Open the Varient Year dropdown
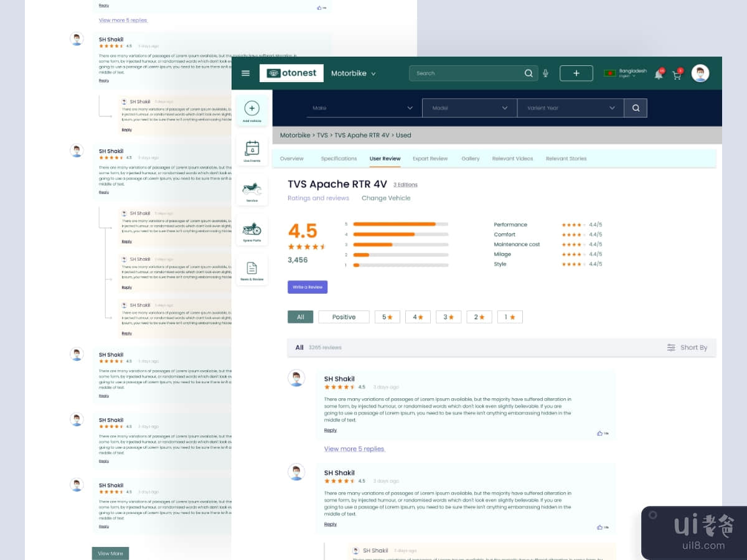Screen dimensions: 747x560 click(x=570, y=108)
